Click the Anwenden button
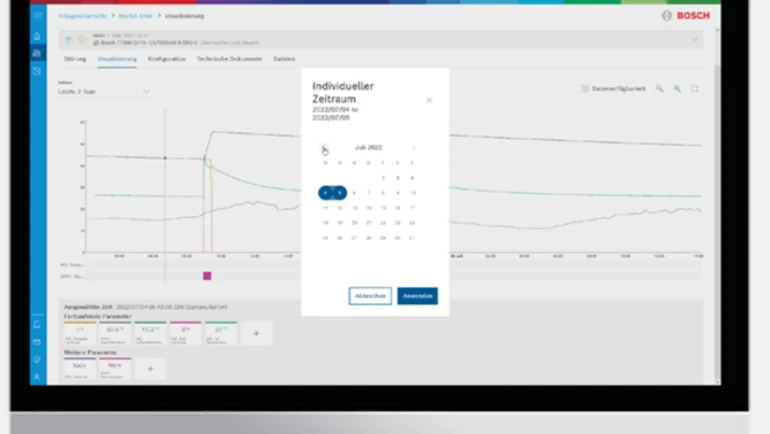Viewport: 770px width, 434px height. point(417,296)
